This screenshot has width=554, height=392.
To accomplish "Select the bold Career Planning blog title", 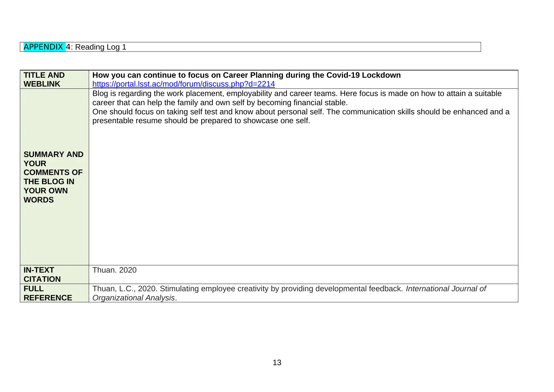I will (246, 75).
